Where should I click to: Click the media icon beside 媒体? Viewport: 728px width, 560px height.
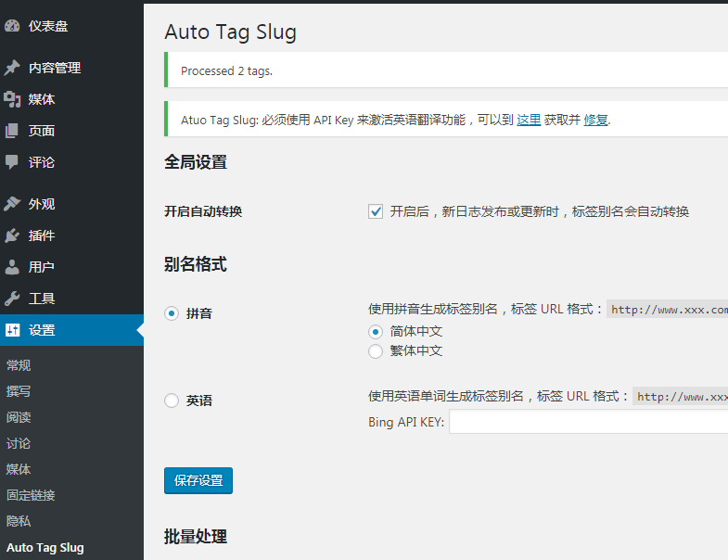[x=12, y=99]
